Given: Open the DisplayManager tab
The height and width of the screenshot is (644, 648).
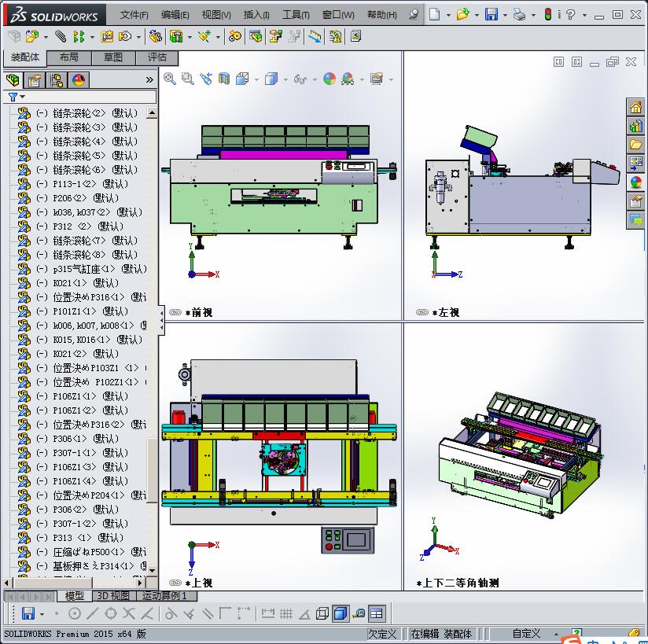Looking at the screenshot, I should [78, 79].
